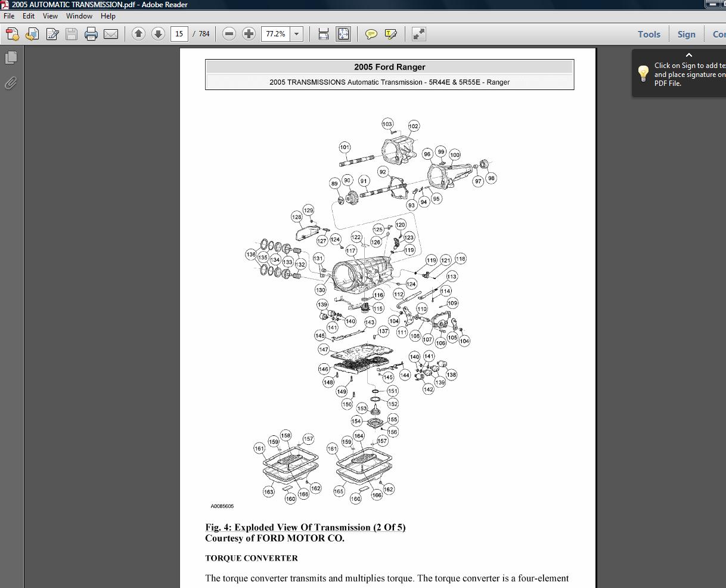Collapse the Sign tip popup chevron
The width and height of the screenshot is (726, 588).
[x=689, y=55]
